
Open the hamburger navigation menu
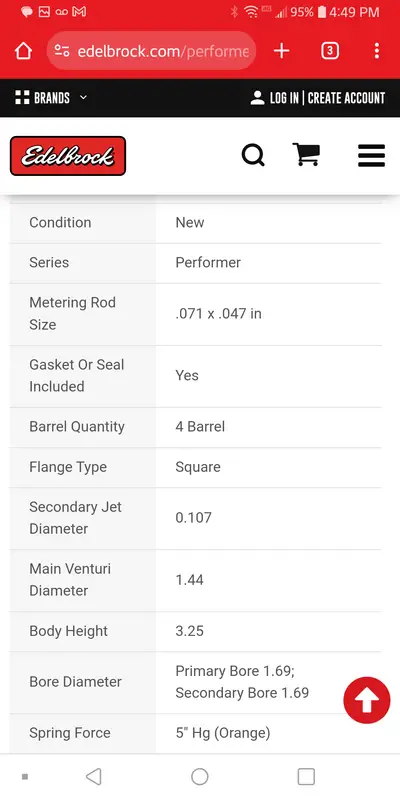(371, 155)
